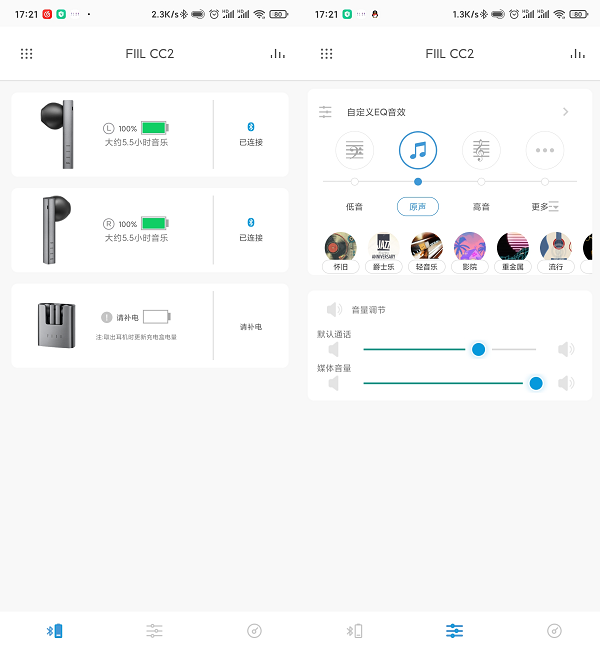Click the 媒体音量 slider handle

click(x=536, y=383)
